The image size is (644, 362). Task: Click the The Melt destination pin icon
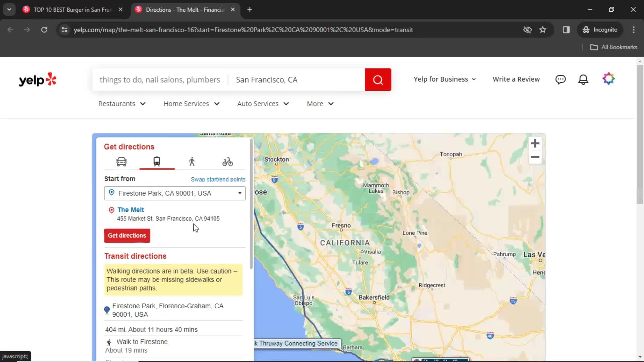(111, 210)
